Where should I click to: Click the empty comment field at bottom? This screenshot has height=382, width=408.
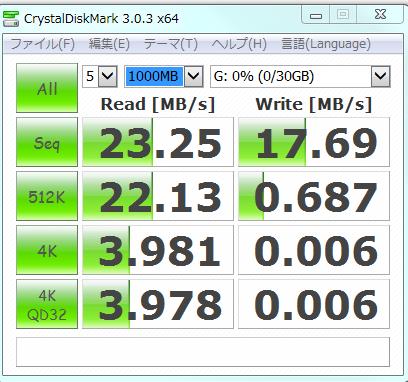pos(203,352)
